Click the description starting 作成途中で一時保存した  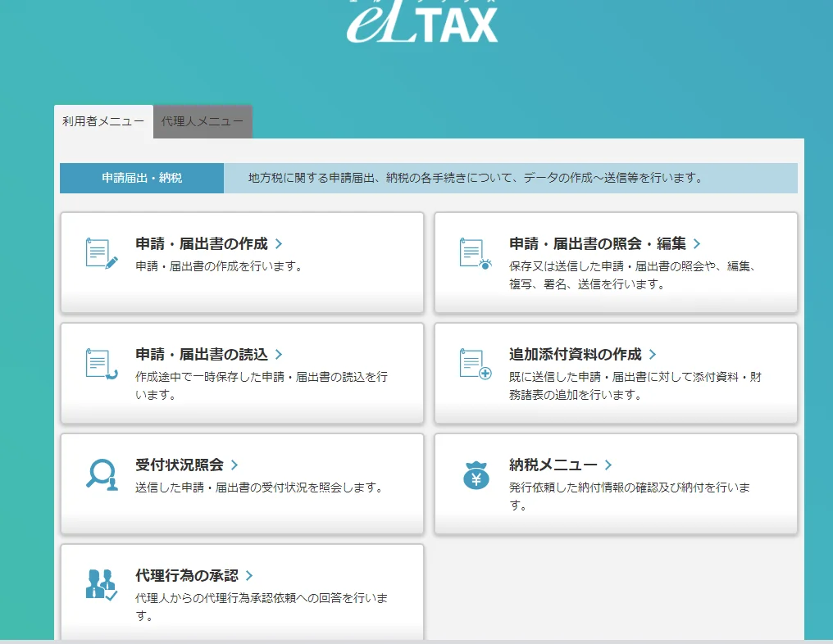(x=262, y=385)
